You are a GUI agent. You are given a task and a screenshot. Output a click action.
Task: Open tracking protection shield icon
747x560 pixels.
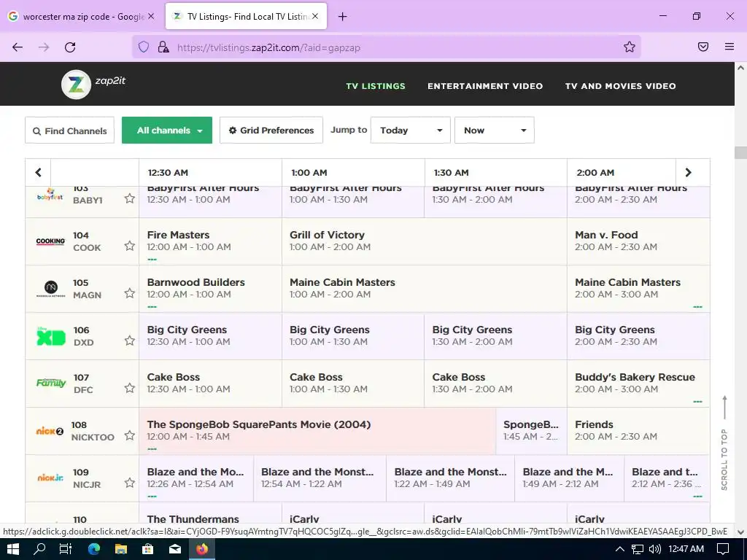tap(144, 47)
